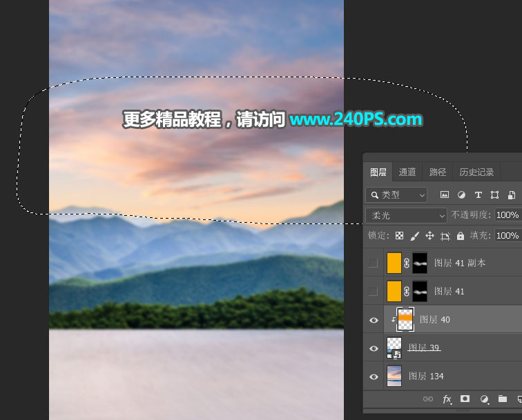The height and width of the screenshot is (420, 522).
Task: Open the 类型 layer filter dropdown
Action: pyautogui.click(x=396, y=195)
